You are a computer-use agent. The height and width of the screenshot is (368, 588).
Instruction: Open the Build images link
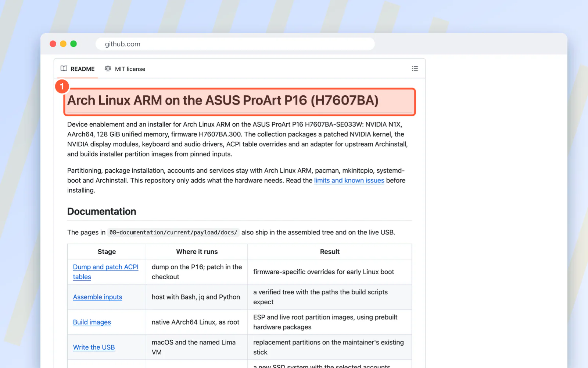pos(92,322)
